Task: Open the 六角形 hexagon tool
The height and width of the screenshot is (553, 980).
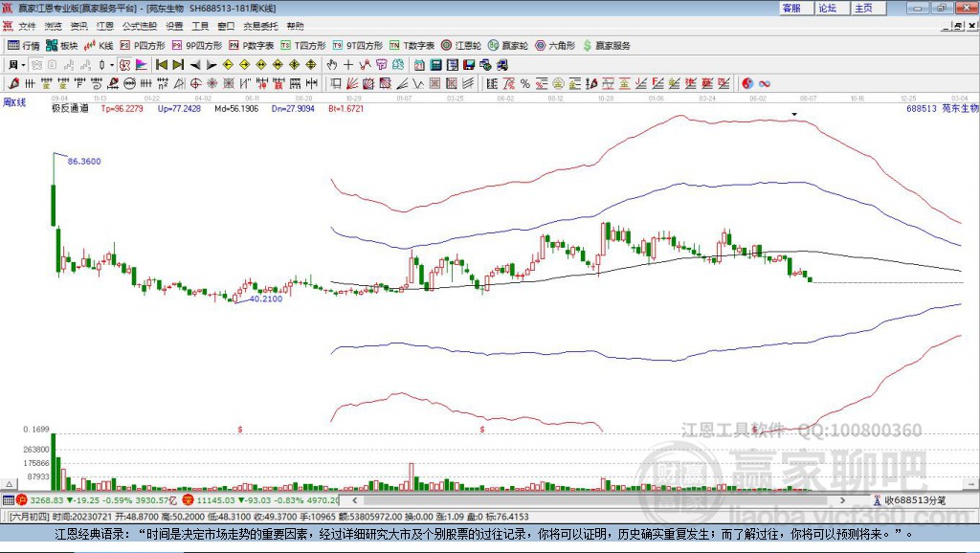Action: 555,46
